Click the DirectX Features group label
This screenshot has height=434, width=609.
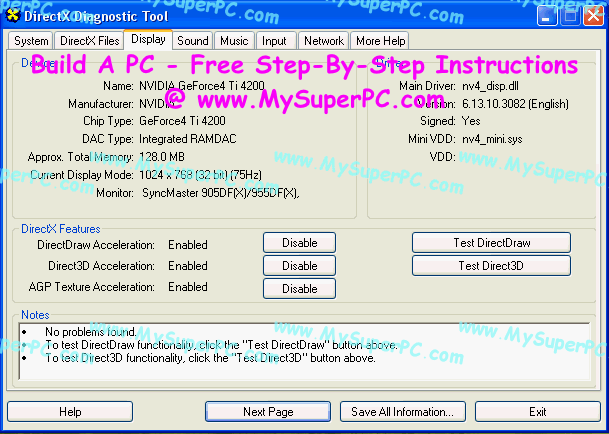pos(61,229)
